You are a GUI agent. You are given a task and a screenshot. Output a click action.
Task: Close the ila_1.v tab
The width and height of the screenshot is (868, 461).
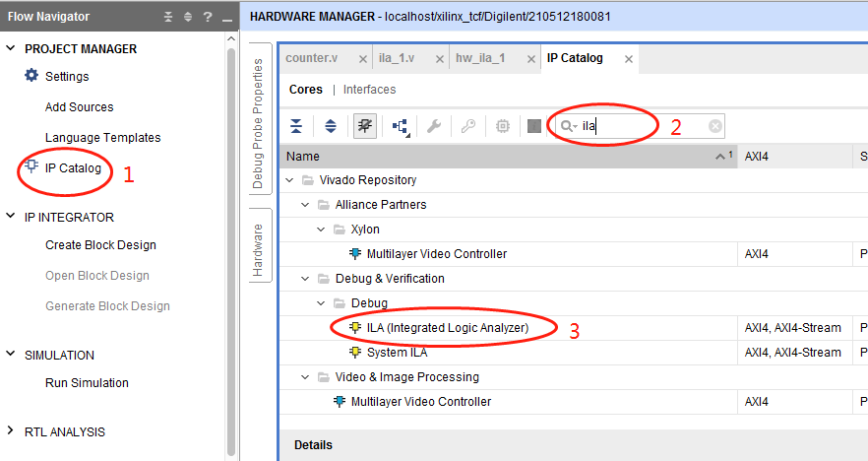point(440,59)
